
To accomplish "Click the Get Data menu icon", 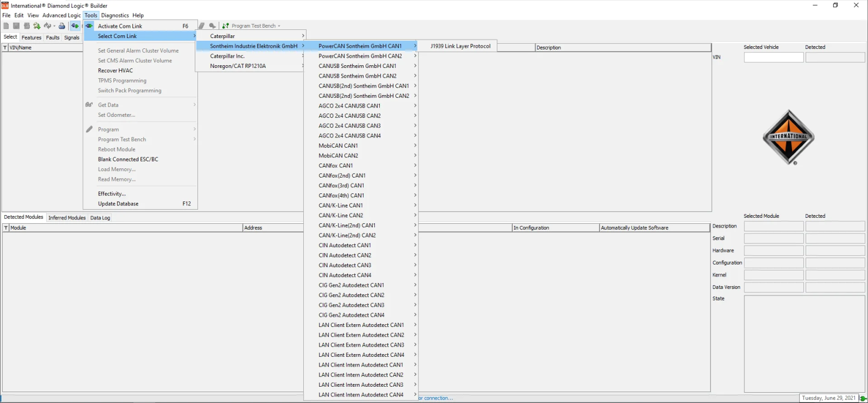I will (x=89, y=104).
